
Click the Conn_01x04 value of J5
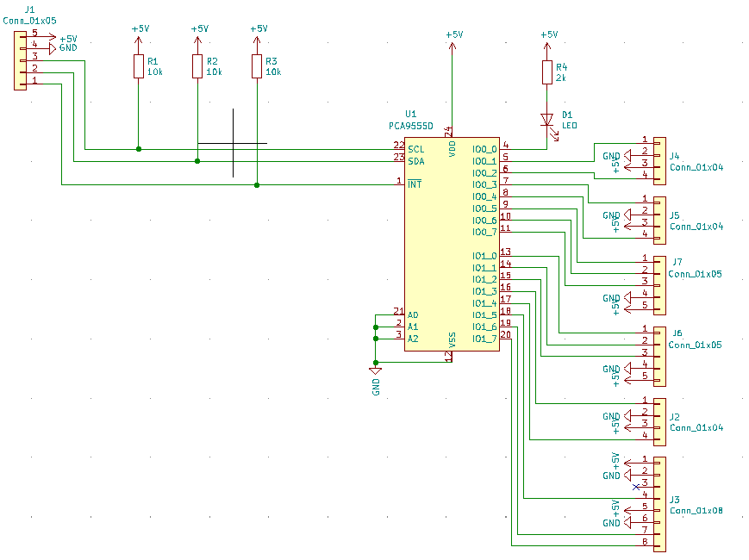tap(696, 227)
